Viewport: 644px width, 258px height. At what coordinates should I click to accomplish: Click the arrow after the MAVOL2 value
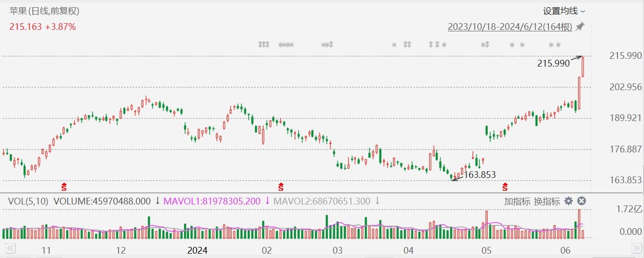click(377, 201)
